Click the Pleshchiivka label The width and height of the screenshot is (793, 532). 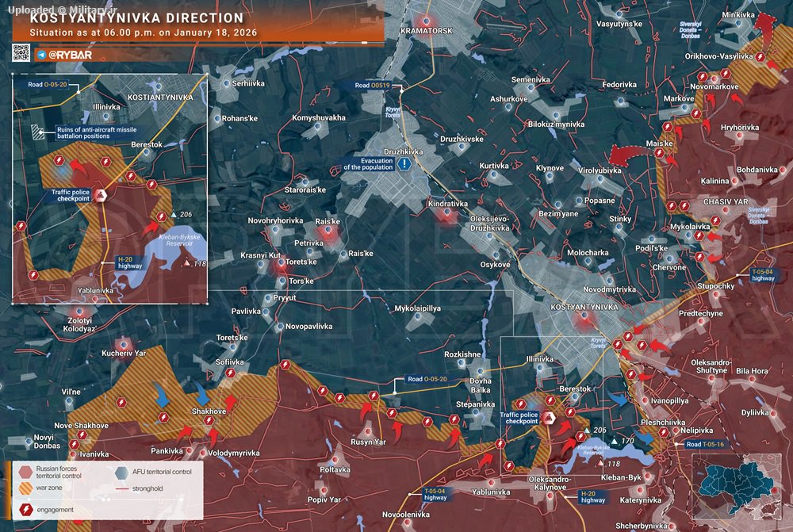pyautogui.click(x=663, y=423)
